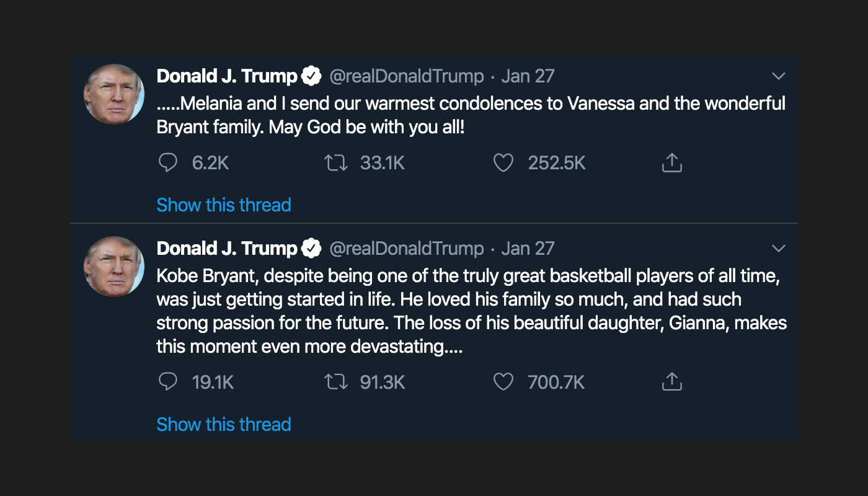Click the avatar beside the Kobe Bryant tweet
This screenshot has width=868, height=496.
click(x=114, y=267)
